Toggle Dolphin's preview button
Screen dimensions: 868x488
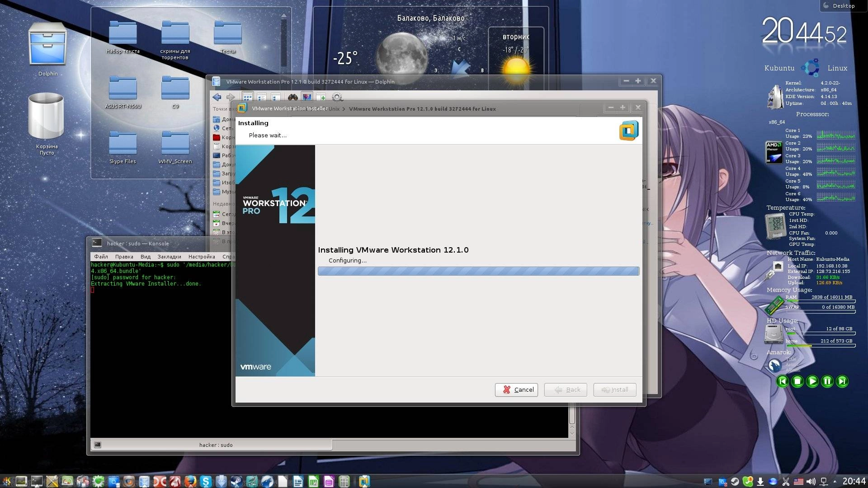[307, 97]
